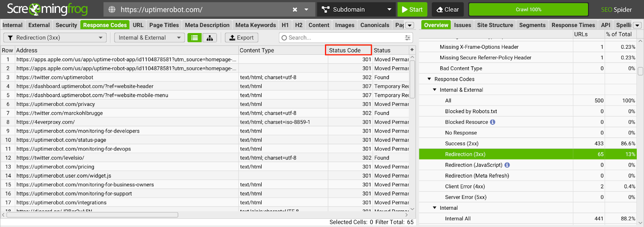Open the Images tab
Viewport: 644px width, 227px height.
(345, 25)
